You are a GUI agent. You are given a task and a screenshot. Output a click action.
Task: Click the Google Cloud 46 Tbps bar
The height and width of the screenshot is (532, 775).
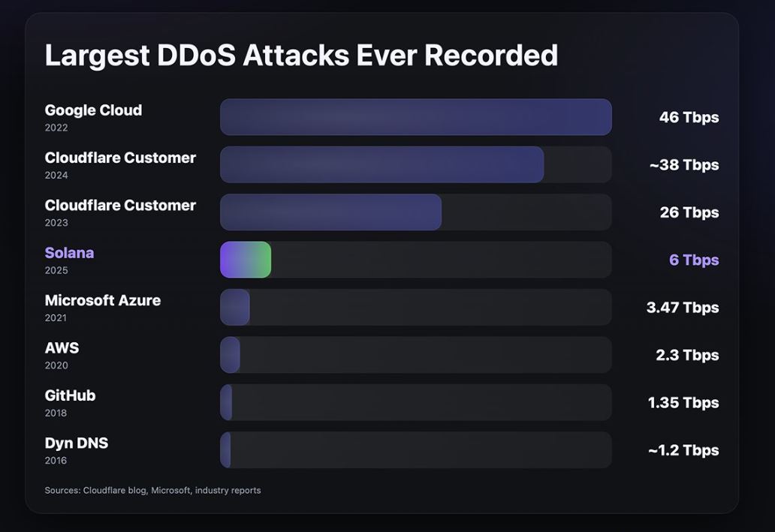coord(415,116)
